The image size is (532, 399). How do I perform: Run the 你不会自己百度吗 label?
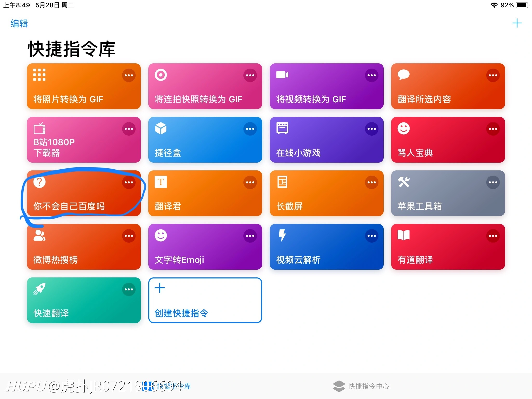tap(69, 206)
